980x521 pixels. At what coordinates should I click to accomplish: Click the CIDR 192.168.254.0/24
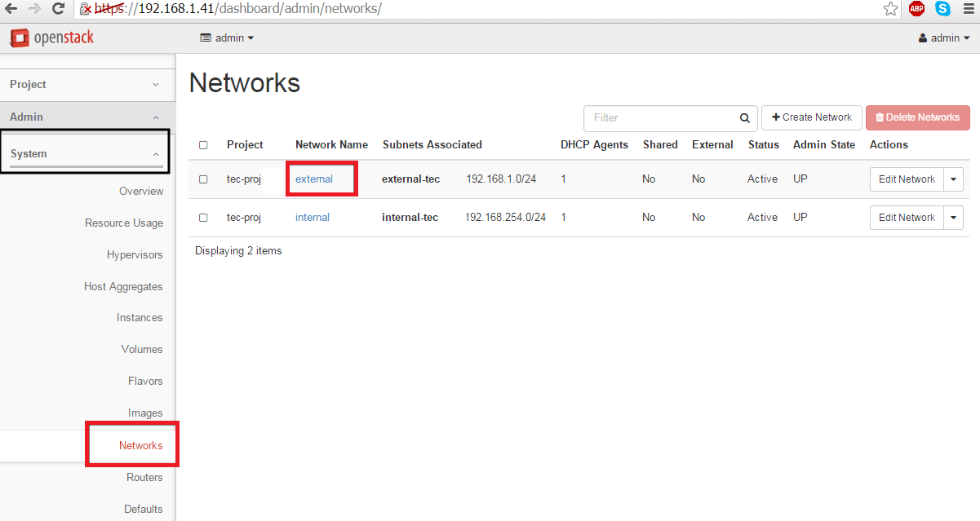[x=506, y=218]
